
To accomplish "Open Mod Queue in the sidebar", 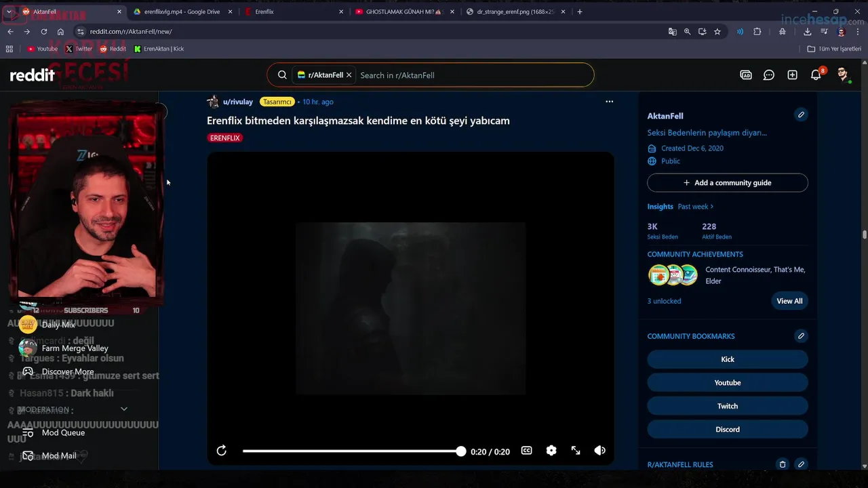I will click(63, 432).
